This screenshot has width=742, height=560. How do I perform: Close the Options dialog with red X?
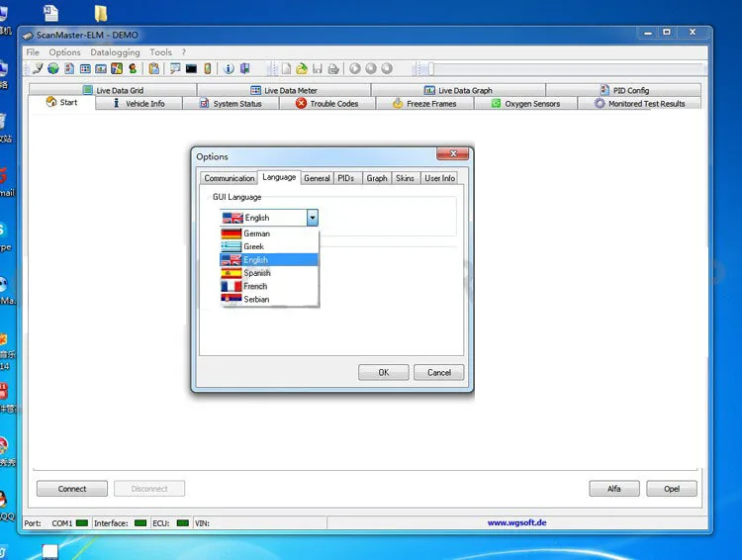pos(452,153)
